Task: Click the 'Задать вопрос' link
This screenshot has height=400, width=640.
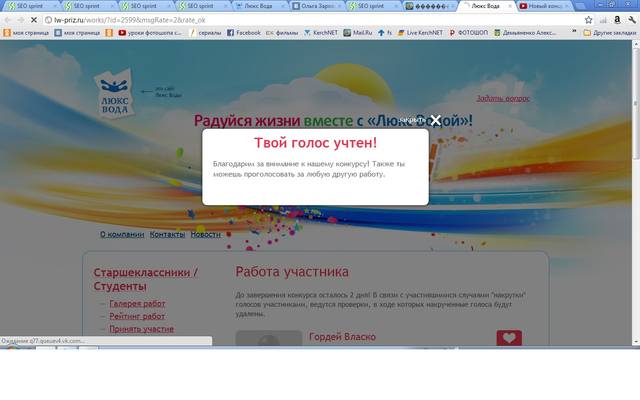Action: 503,98
